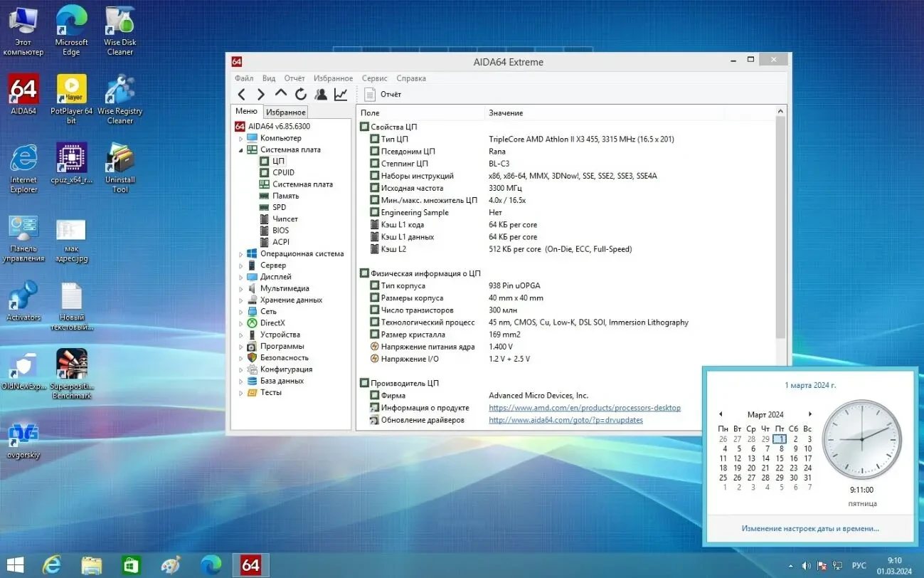The width and height of the screenshot is (924, 578).
Task: Click the benchmark graph icon in the toolbar
Action: [x=341, y=93]
